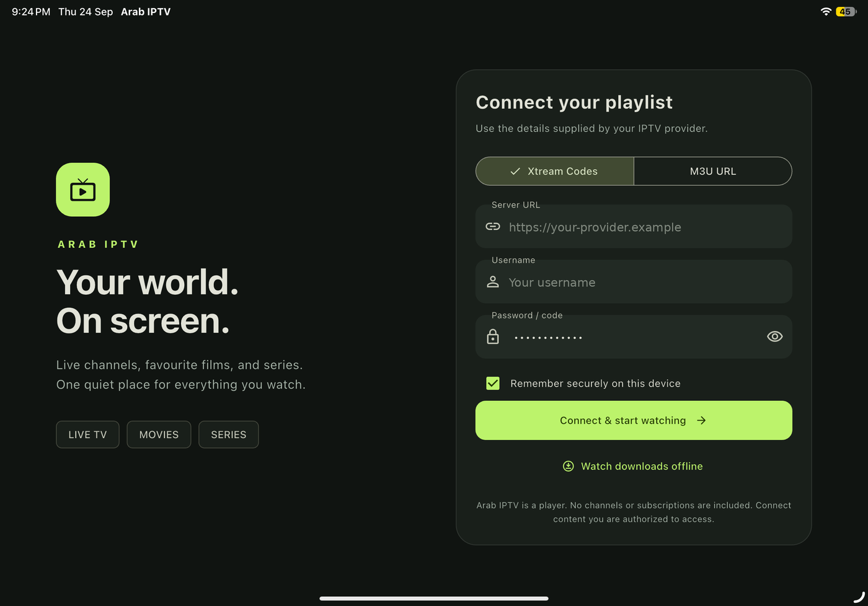This screenshot has width=868, height=606.
Task: Click the home indicator bar at screen bottom
Action: (x=434, y=599)
